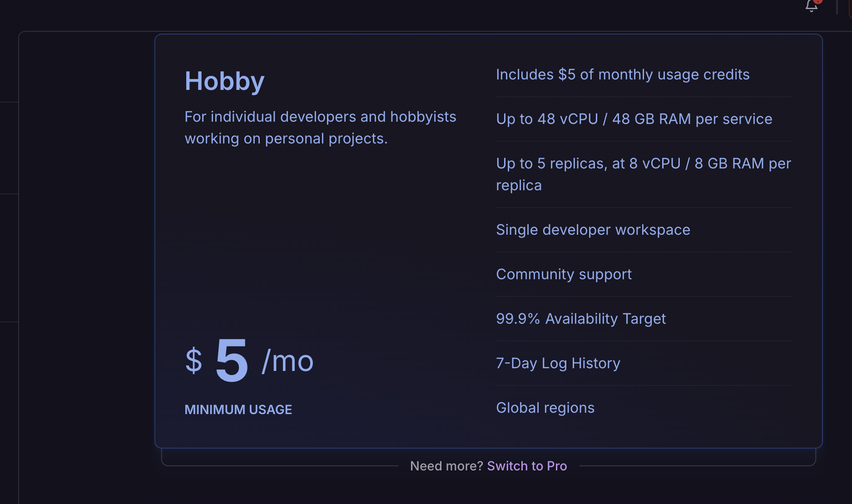Click the Switch to Pro link
Viewport: 852px width, 504px height.
click(x=527, y=466)
